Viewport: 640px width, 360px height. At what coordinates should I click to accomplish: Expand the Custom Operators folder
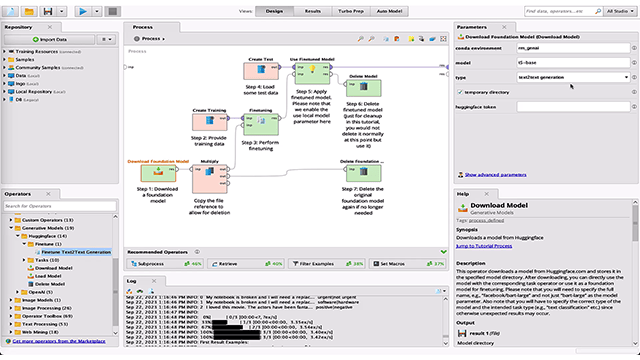(x=11, y=220)
